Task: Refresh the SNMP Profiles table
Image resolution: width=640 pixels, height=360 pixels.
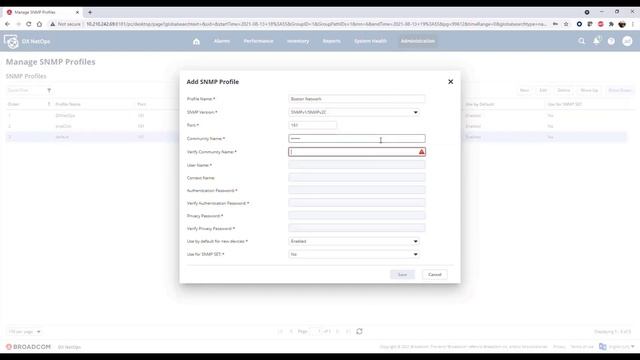Action: (359, 331)
